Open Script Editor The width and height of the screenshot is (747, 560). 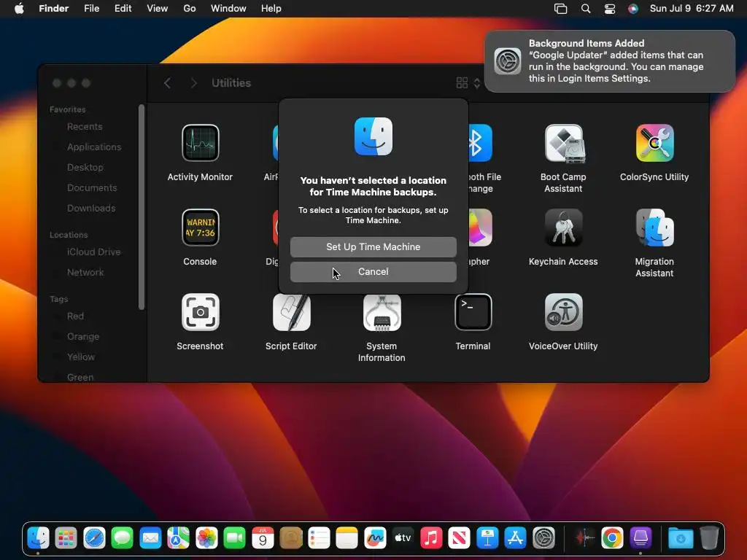coord(291,312)
